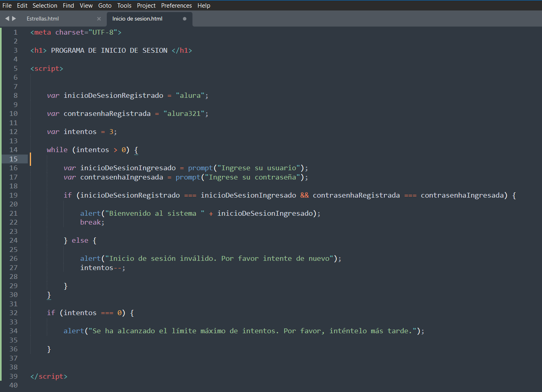Click line number 15 in the gutter
This screenshot has height=392, width=542.
click(13, 159)
